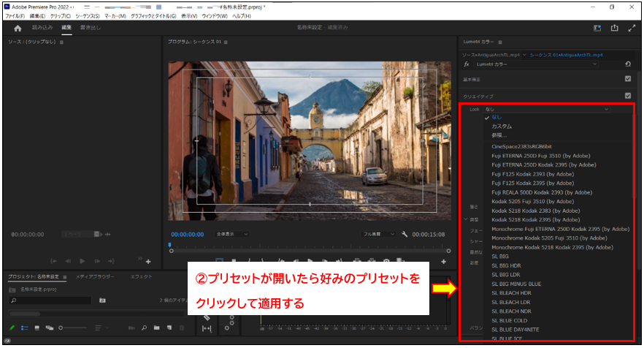Click the Project panel search field

click(50, 300)
